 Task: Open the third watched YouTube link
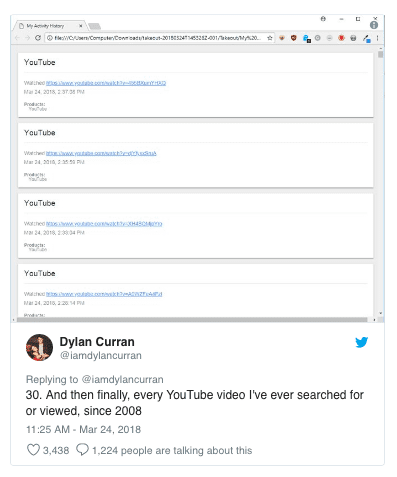pos(104,224)
